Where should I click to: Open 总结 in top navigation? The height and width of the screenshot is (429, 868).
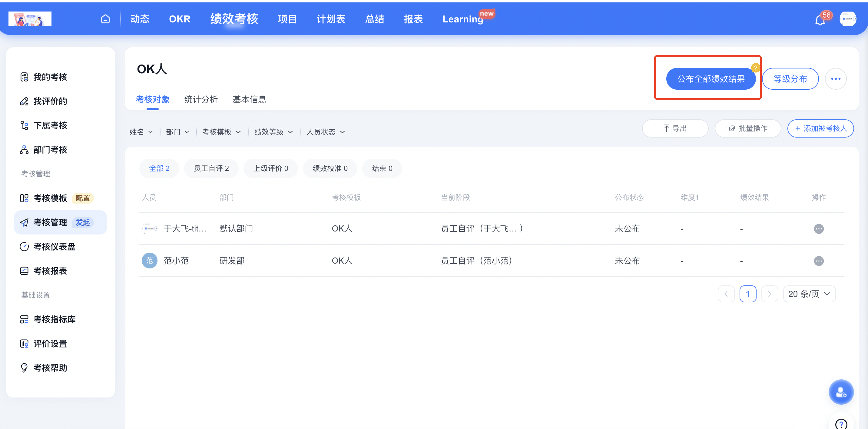point(375,19)
